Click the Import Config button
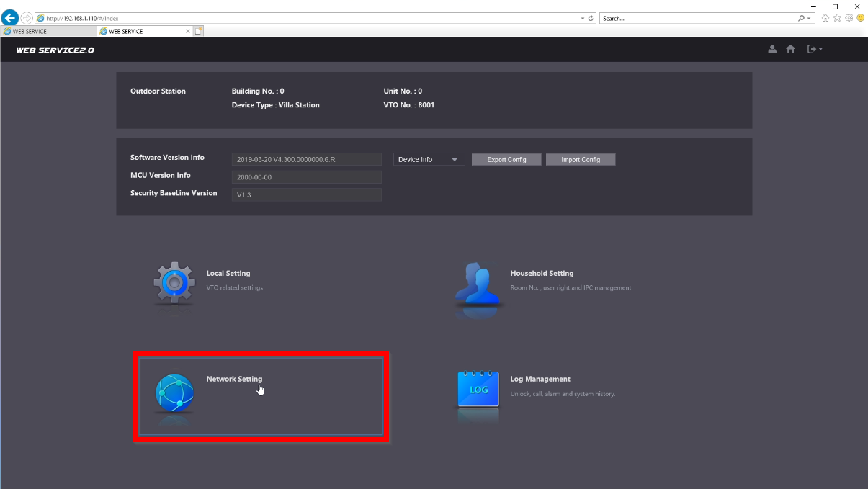This screenshot has width=868, height=489. click(x=581, y=160)
